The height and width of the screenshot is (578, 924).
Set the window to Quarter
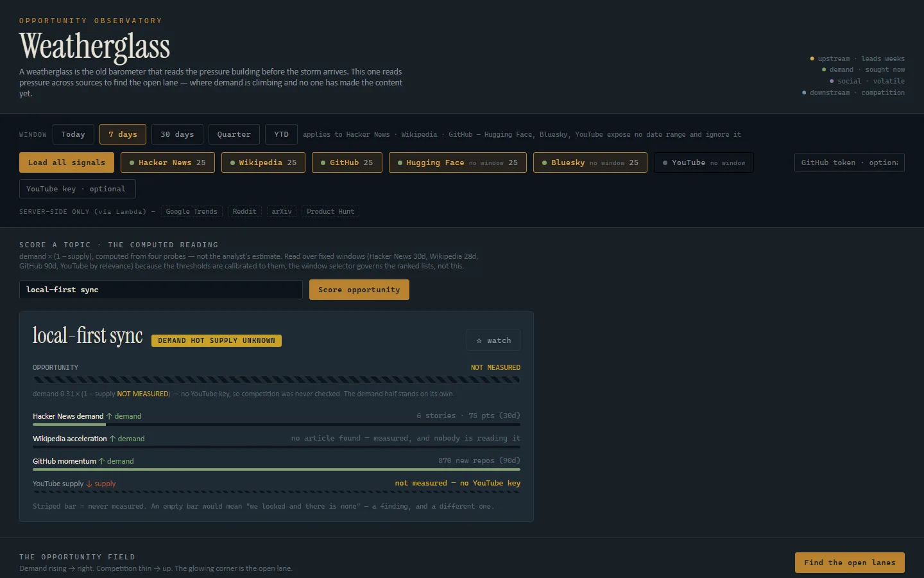point(234,134)
